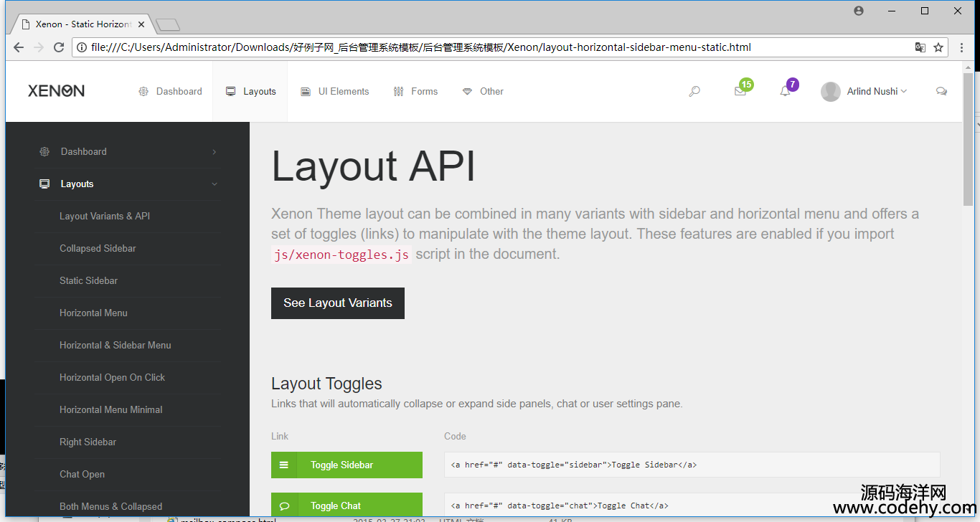Click the Chrome profile person icon
The height and width of the screenshot is (522, 980).
pyautogui.click(x=859, y=11)
